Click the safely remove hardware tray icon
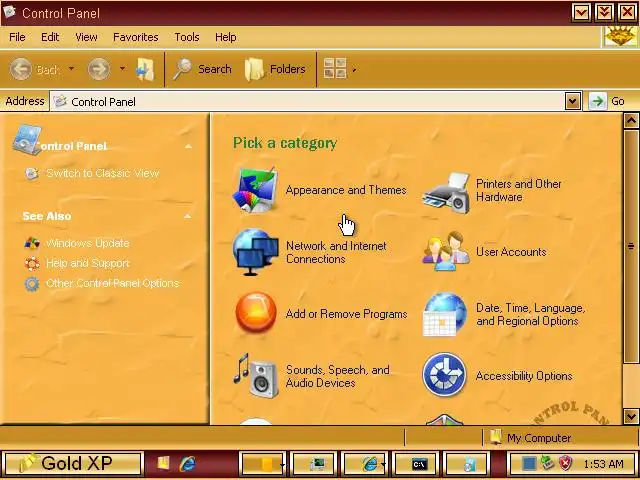The width and height of the screenshot is (640, 480). click(x=547, y=463)
